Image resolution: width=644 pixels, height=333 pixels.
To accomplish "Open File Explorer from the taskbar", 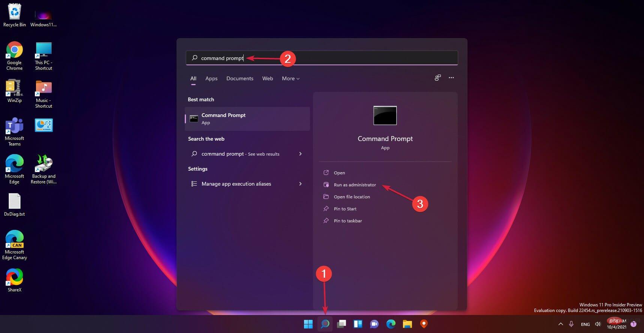I will tap(407, 324).
